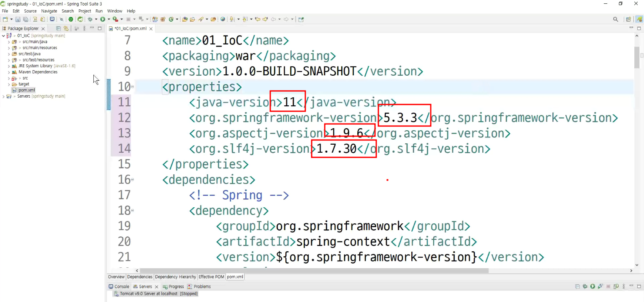
Task: Open the Progress tab
Action: [x=173, y=286]
